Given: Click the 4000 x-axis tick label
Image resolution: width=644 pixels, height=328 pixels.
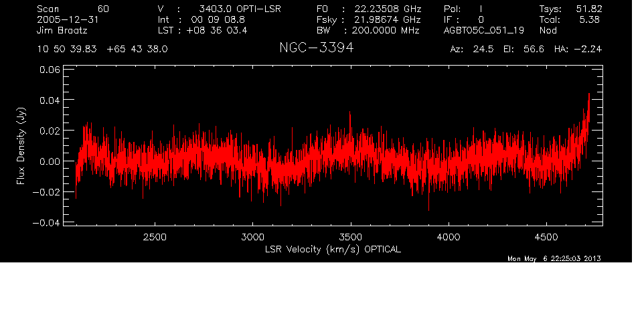Looking at the screenshot, I should [449, 237].
